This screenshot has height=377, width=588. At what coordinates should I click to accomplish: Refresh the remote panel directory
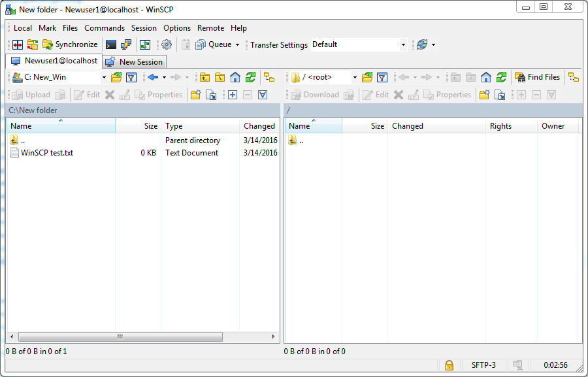coord(501,77)
